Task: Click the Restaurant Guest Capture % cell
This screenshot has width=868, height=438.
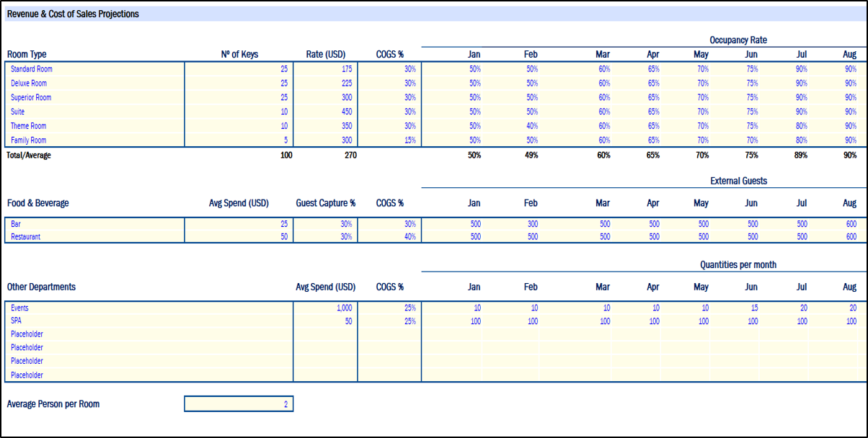Action: pyautogui.click(x=326, y=237)
